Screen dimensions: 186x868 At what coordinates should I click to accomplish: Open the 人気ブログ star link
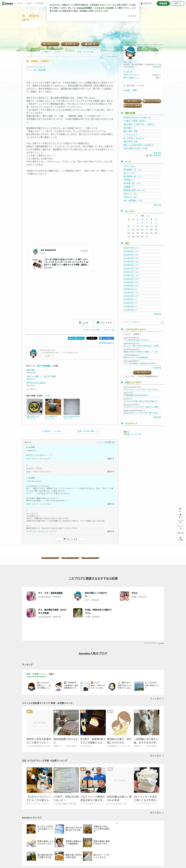[146, 3]
